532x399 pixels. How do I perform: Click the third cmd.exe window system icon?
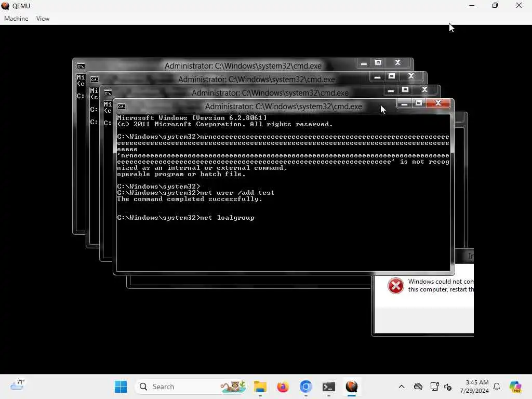click(x=108, y=93)
